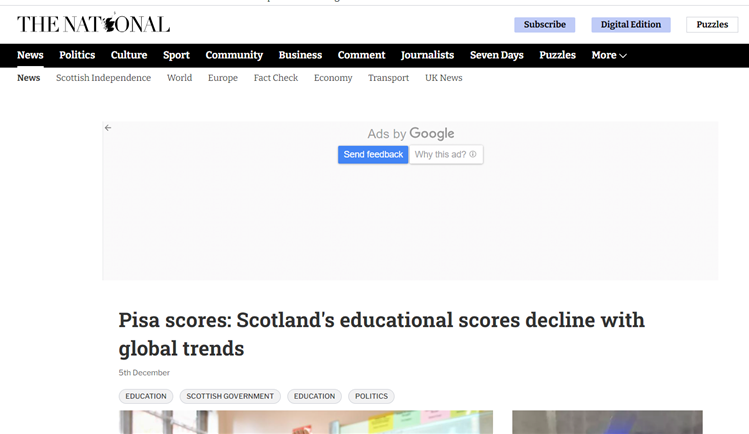Screen dimensions: 749x434
Task: Open the Seven Days section
Action: point(496,55)
